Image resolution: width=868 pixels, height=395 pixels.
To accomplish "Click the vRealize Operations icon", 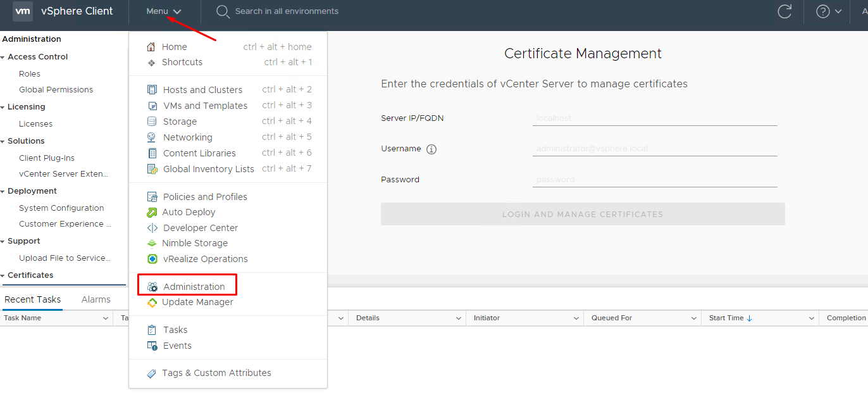I will pyautogui.click(x=152, y=259).
